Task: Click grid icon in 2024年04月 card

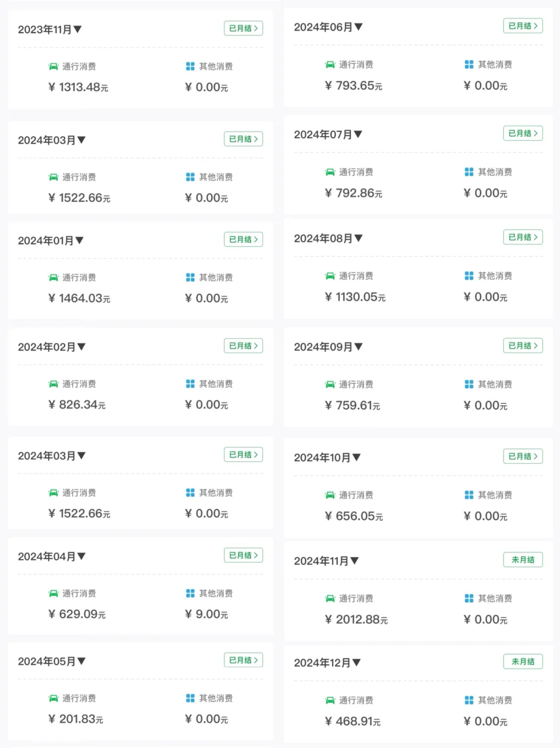Action: click(x=190, y=593)
